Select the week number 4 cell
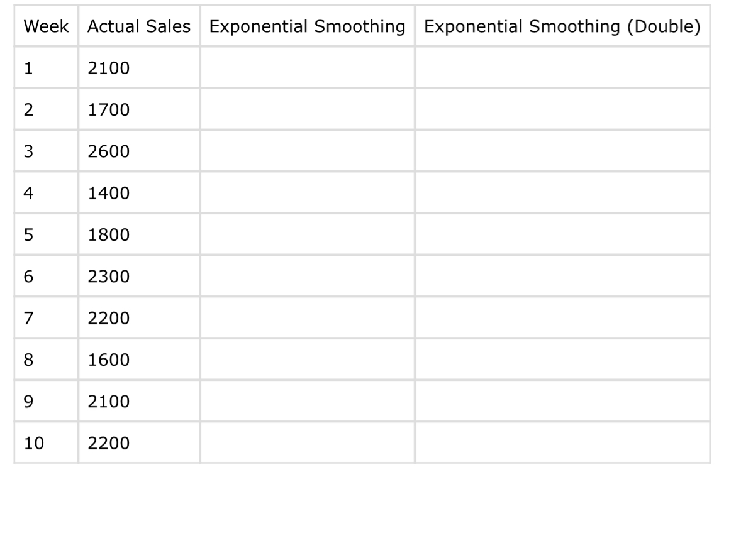736x560 pixels. tap(46, 193)
